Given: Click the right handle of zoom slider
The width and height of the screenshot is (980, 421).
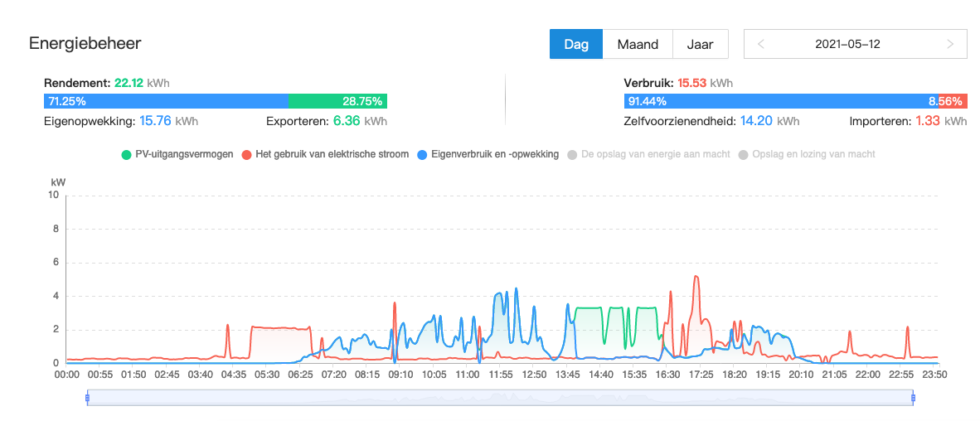Looking at the screenshot, I should point(913,399).
